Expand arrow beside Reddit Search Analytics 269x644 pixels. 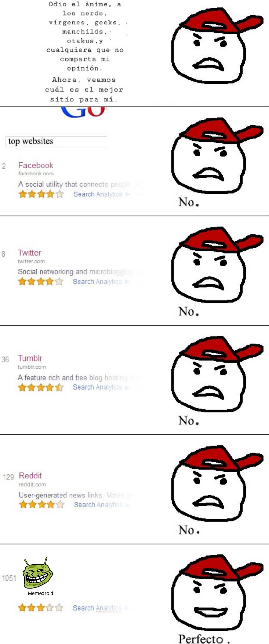[x=128, y=505]
